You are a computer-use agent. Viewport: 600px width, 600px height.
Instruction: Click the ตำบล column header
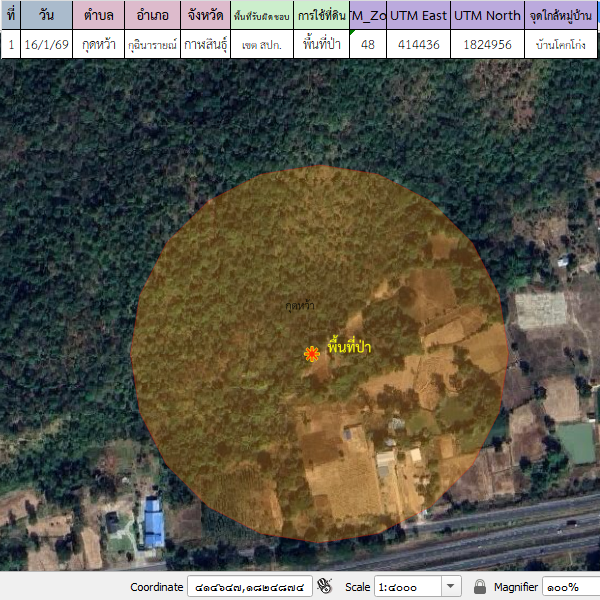pos(98,15)
